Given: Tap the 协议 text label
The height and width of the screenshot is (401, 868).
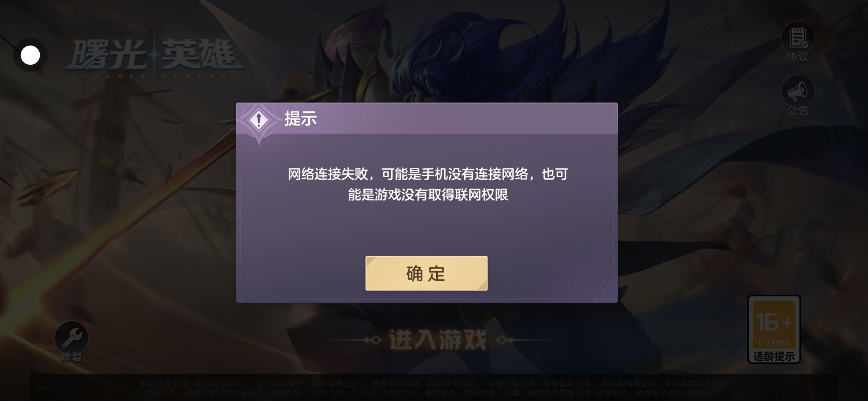Looking at the screenshot, I should pos(798,57).
